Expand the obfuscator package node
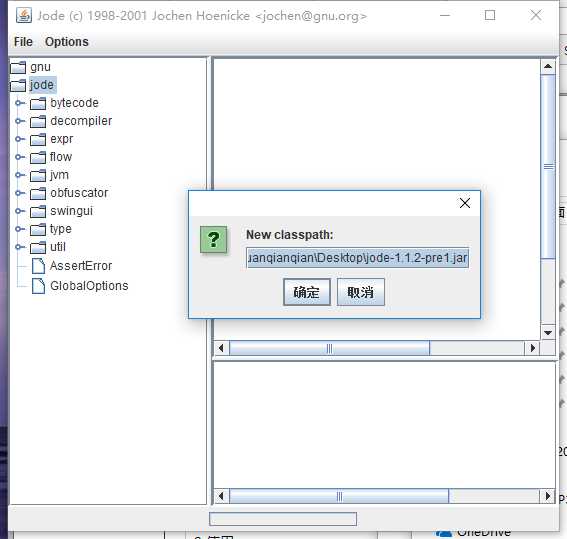 [x=19, y=193]
